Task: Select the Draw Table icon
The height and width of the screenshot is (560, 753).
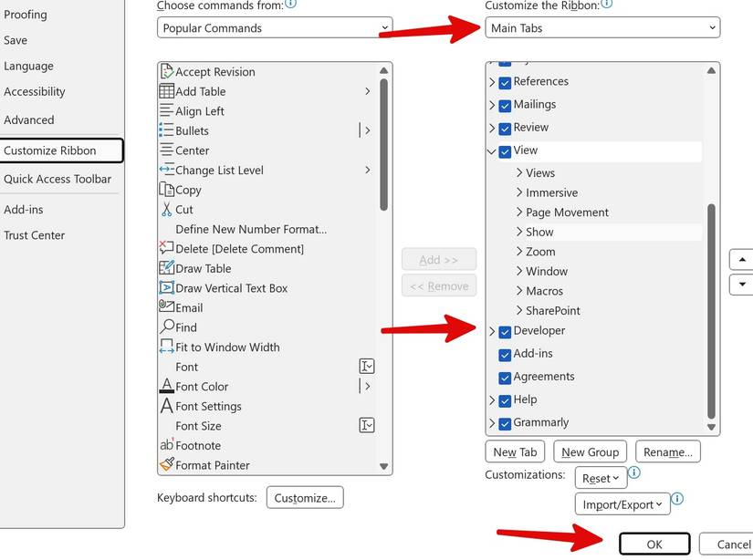Action: 166,268
